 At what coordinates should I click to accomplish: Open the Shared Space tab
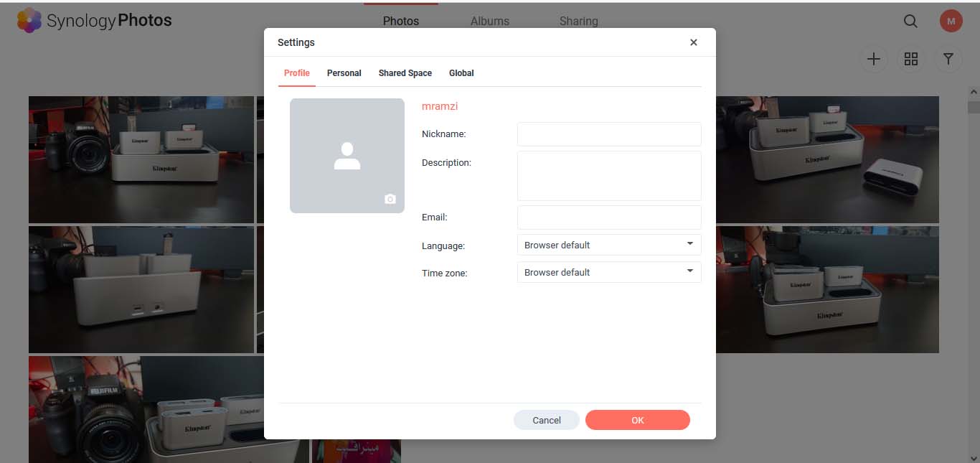pyautogui.click(x=405, y=73)
